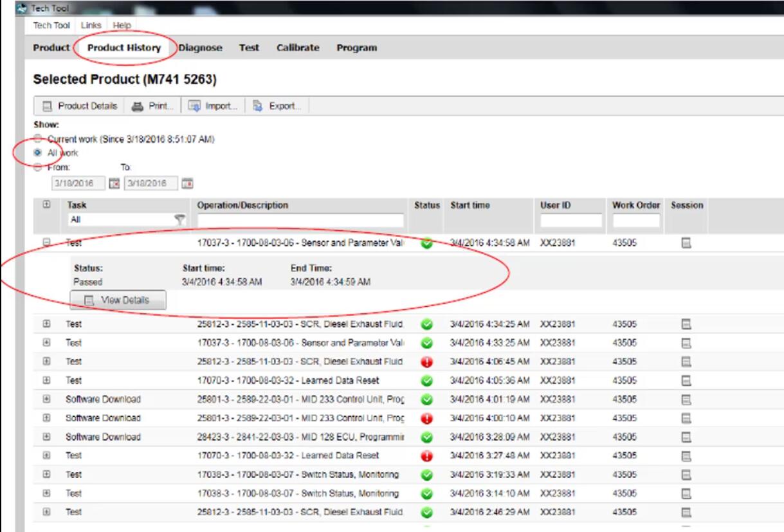Expand the Test row started 3:27:48 AM

pos(46,455)
